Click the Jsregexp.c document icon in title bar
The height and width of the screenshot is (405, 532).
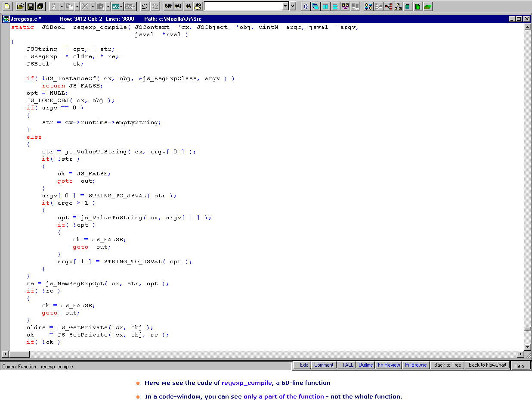pyautogui.click(x=6, y=19)
